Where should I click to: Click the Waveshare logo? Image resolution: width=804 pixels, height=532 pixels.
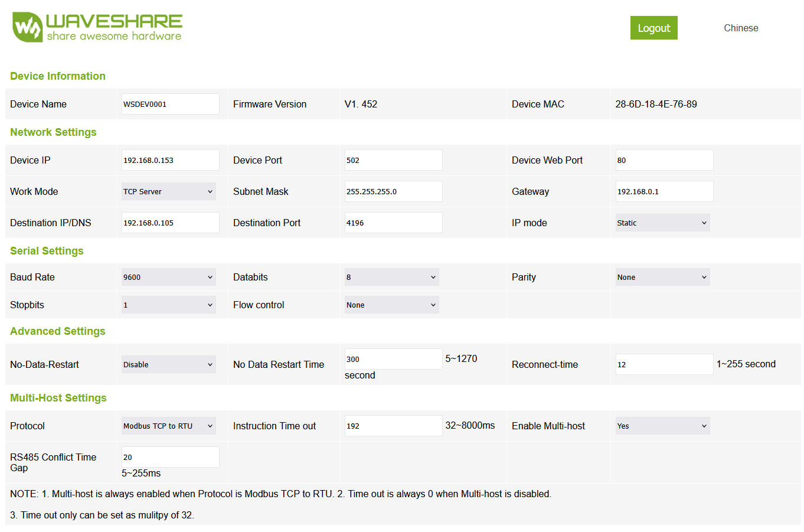pos(97,28)
